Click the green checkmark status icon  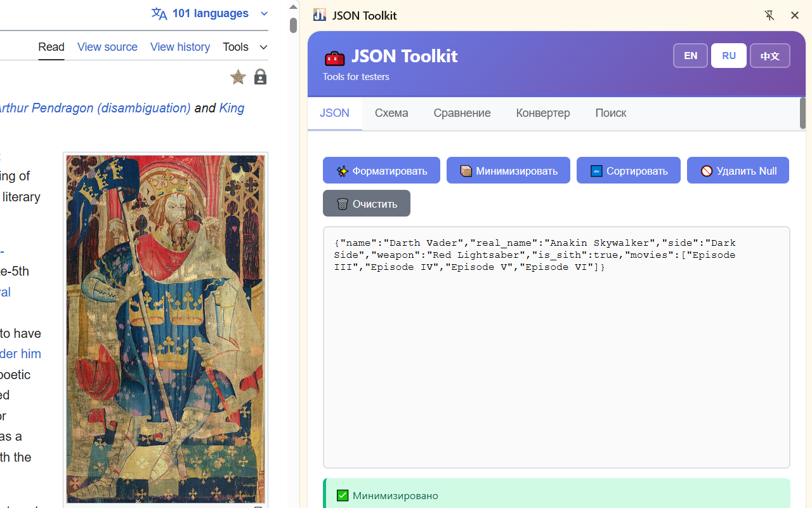[x=343, y=495]
